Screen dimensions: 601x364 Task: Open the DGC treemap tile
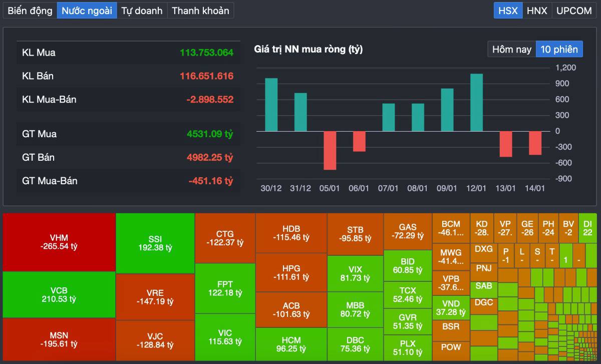(x=483, y=305)
